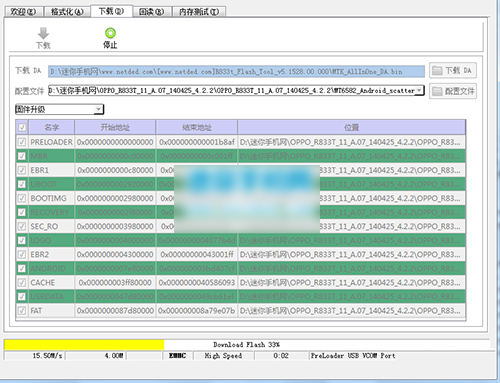Toggle the FAT row checkbox
Image resolution: width=500 pixels, height=383 pixels.
[x=22, y=311]
